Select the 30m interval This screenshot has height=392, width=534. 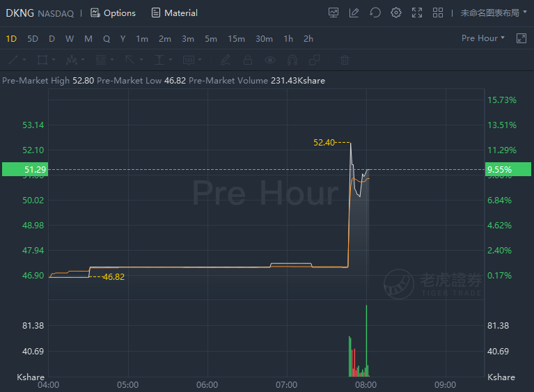tap(265, 39)
